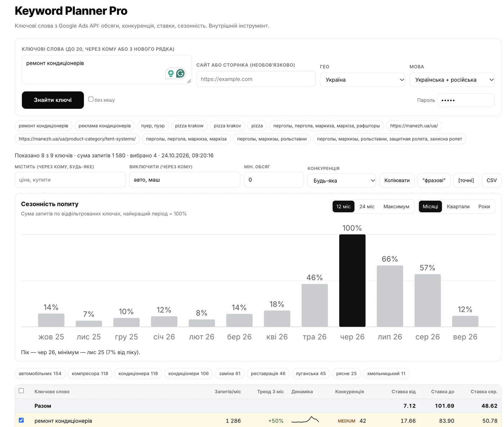504x427 pixels.
Task: Click the MEDIUM competition badge
Action: coord(346,421)
